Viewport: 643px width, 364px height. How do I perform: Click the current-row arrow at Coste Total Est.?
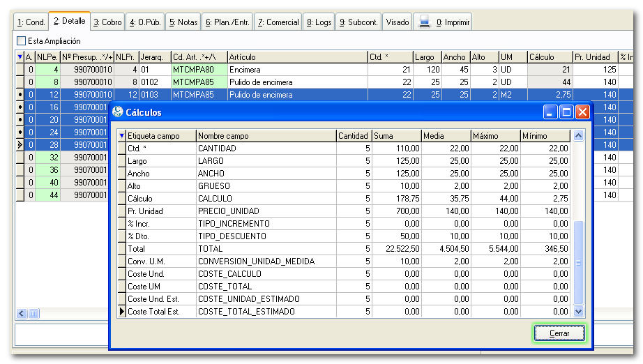pyautogui.click(x=121, y=312)
